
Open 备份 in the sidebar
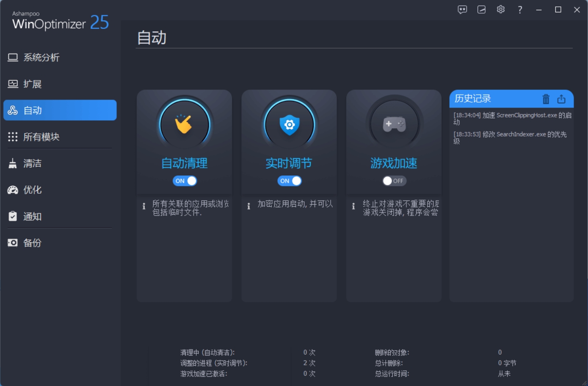[60, 243]
